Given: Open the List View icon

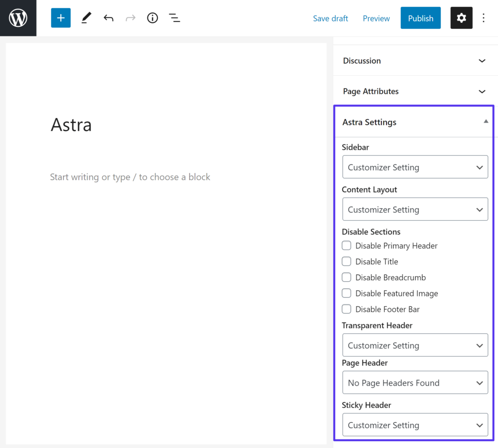Looking at the screenshot, I should [174, 18].
